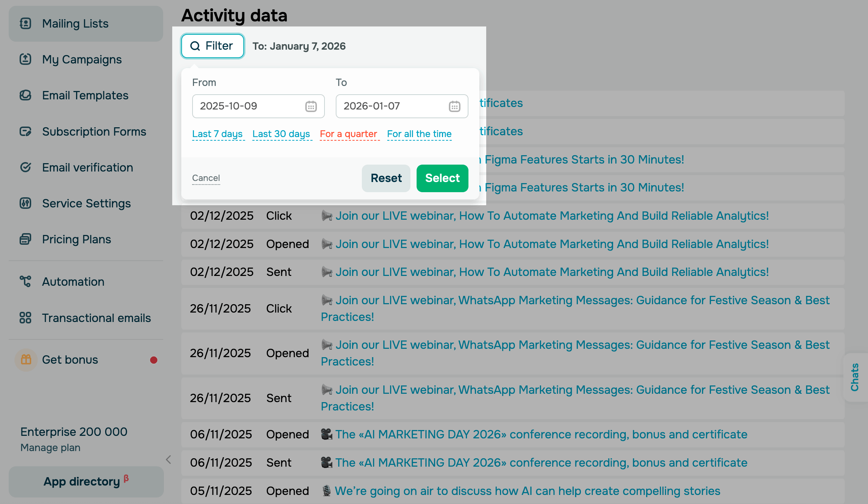Click the Mailing Lists sidebar icon
This screenshot has height=504, width=868.
[x=25, y=24]
